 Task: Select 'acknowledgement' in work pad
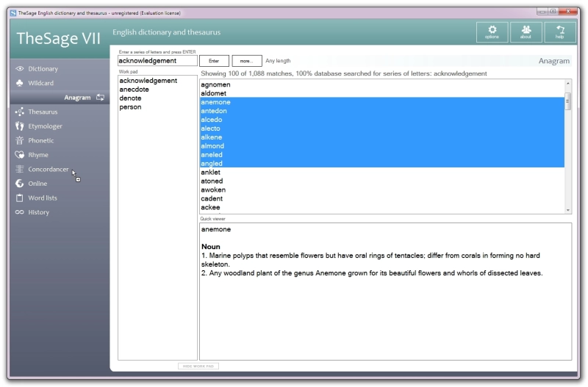click(148, 81)
